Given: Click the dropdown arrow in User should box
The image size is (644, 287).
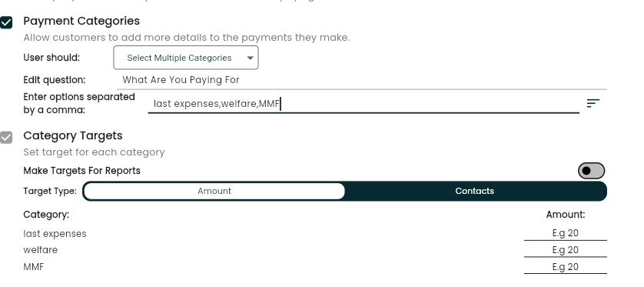Looking at the screenshot, I should tap(250, 58).
